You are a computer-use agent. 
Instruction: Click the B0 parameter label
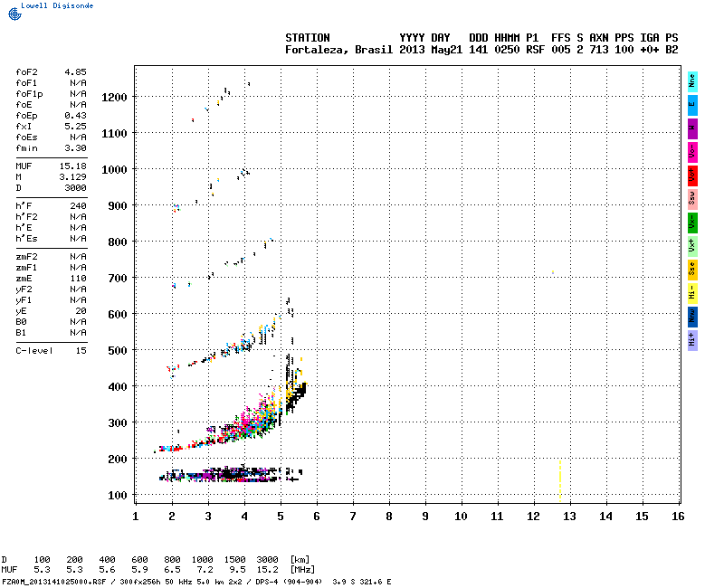coord(21,322)
